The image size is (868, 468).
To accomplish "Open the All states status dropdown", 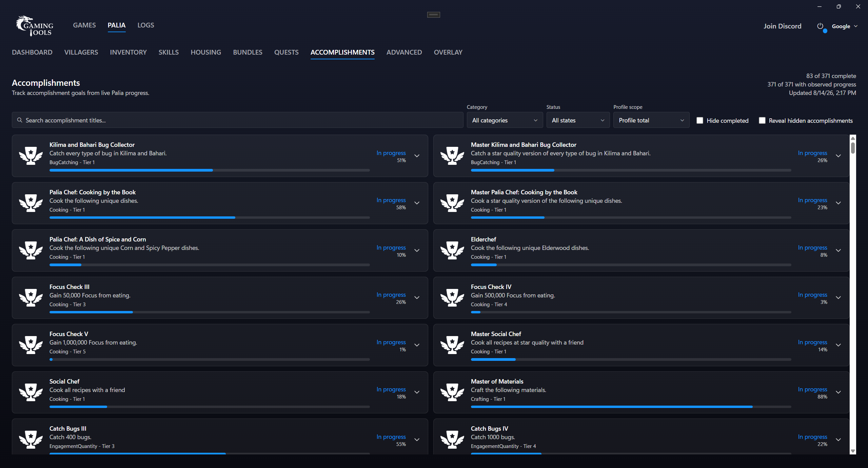I will 578,120.
